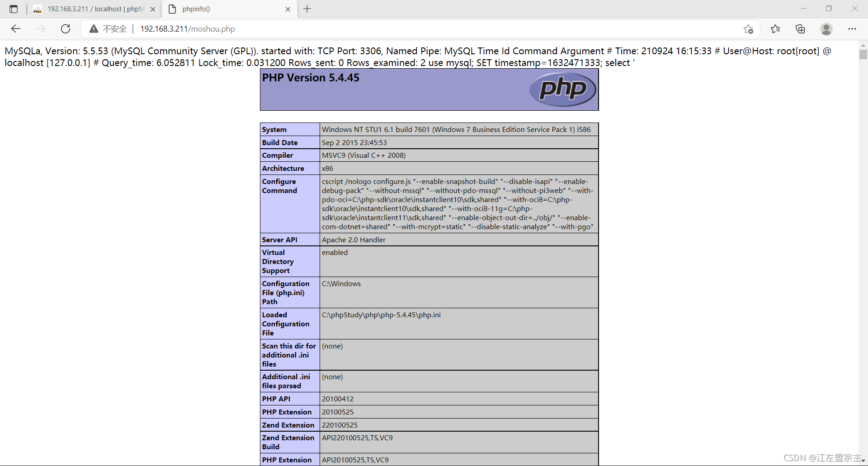Click the Server API label
The image size is (868, 466).
[280, 240]
